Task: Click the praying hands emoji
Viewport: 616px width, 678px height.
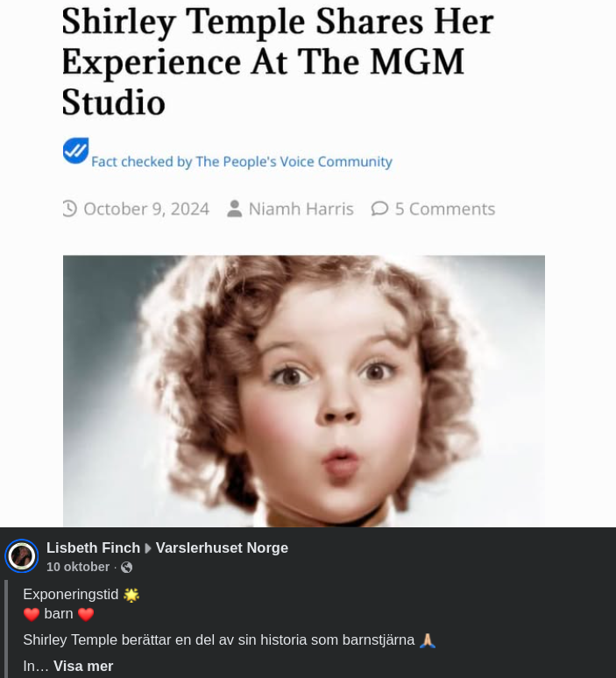Action: pos(428,640)
